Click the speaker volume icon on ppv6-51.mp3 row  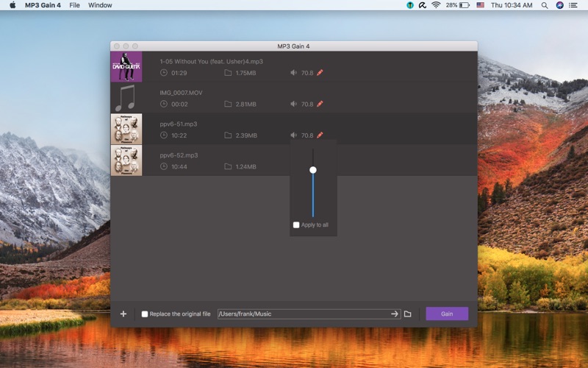(293, 135)
